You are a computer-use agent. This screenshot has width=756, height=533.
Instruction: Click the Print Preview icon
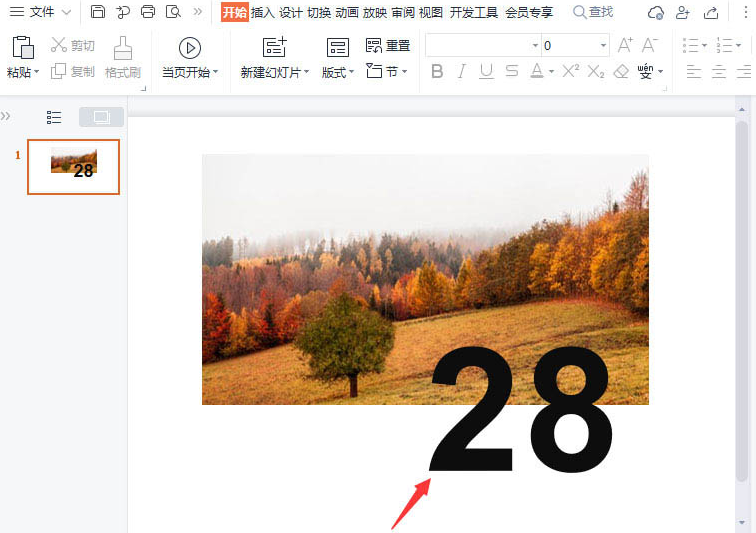[173, 12]
